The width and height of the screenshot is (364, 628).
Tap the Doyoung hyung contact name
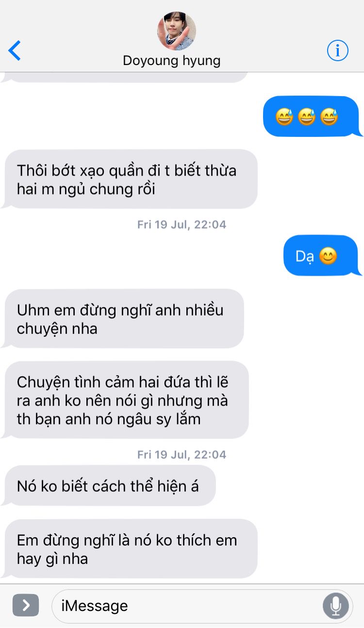[x=172, y=61]
